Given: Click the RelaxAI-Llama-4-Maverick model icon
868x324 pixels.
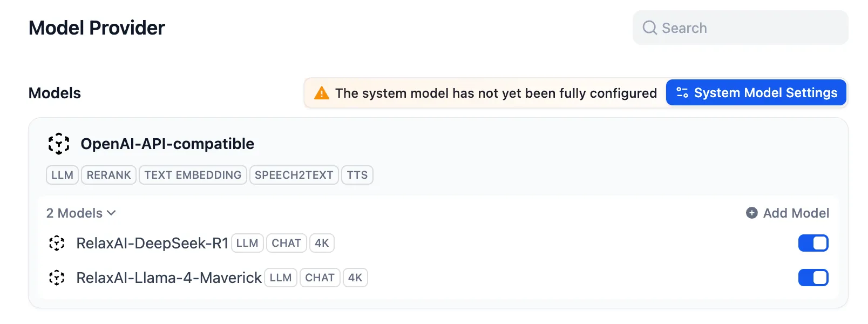Looking at the screenshot, I should [57, 278].
